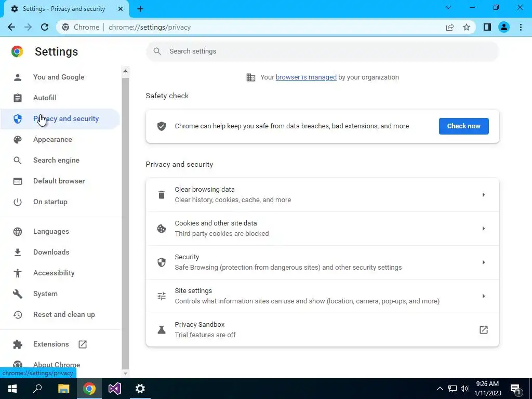Expand Clear browsing data arrow

point(484,195)
